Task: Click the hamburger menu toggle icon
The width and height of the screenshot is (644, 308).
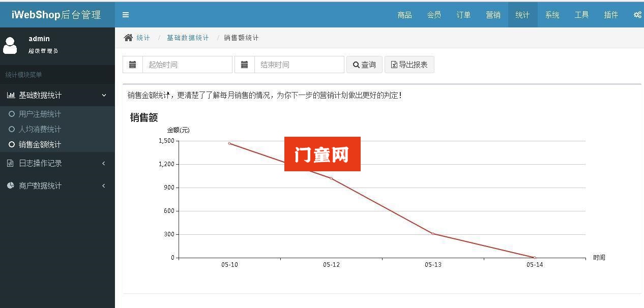Action: [126, 15]
